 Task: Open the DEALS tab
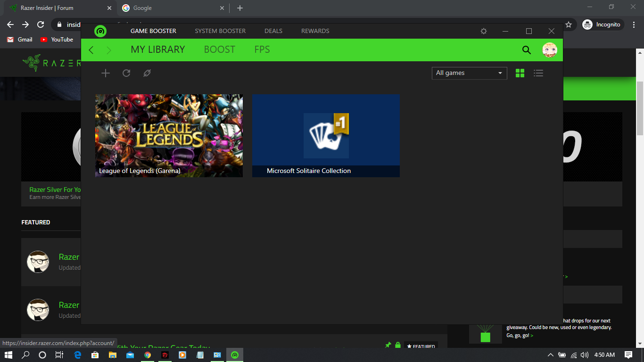pos(273,31)
